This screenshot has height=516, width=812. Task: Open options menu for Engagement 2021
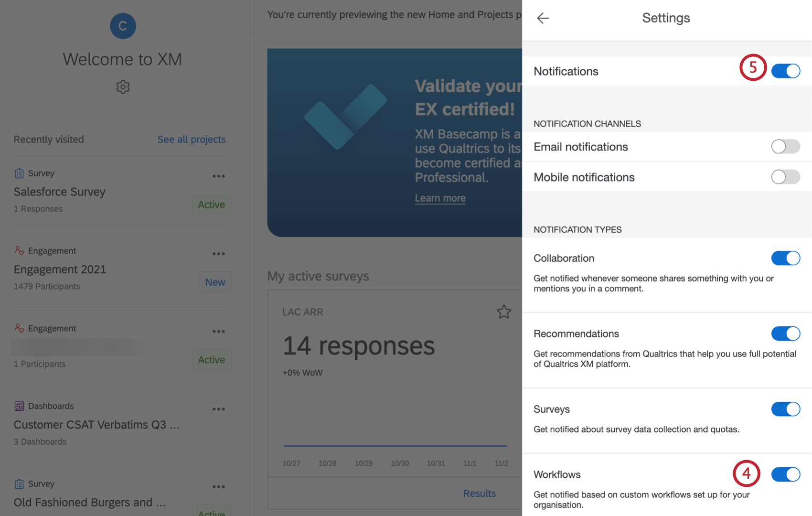pyautogui.click(x=219, y=253)
